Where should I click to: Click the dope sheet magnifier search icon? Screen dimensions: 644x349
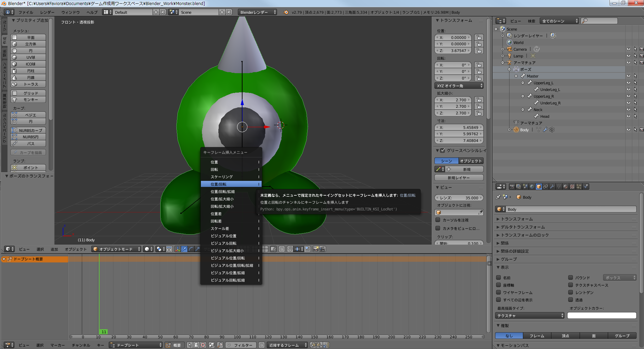(220, 345)
